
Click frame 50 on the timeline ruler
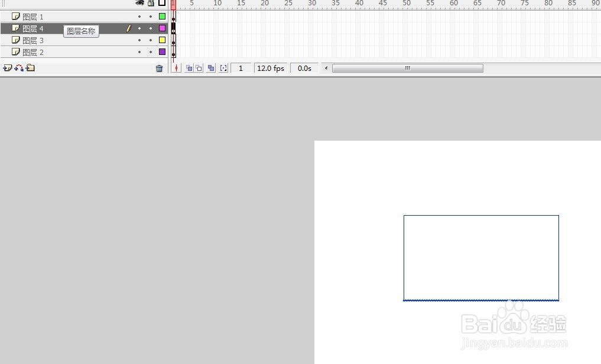tap(407, 4)
